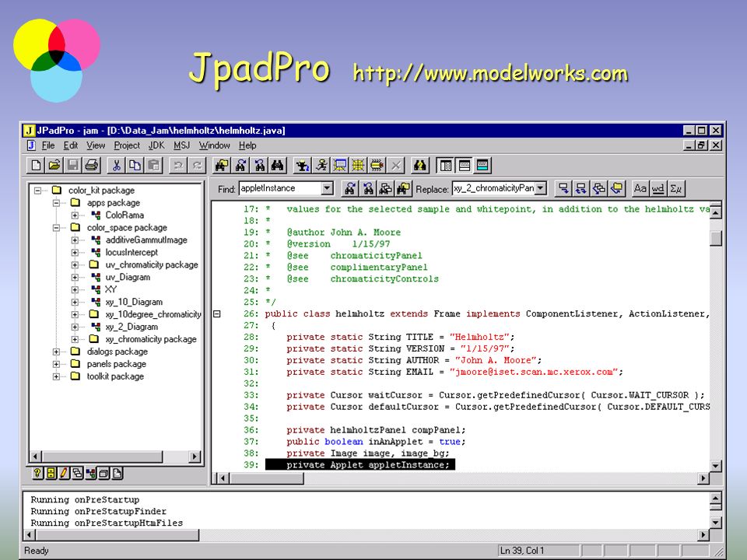Viewport: 747px width, 560px height.
Task: Expand the dialogs package node
Action: pyautogui.click(x=56, y=352)
